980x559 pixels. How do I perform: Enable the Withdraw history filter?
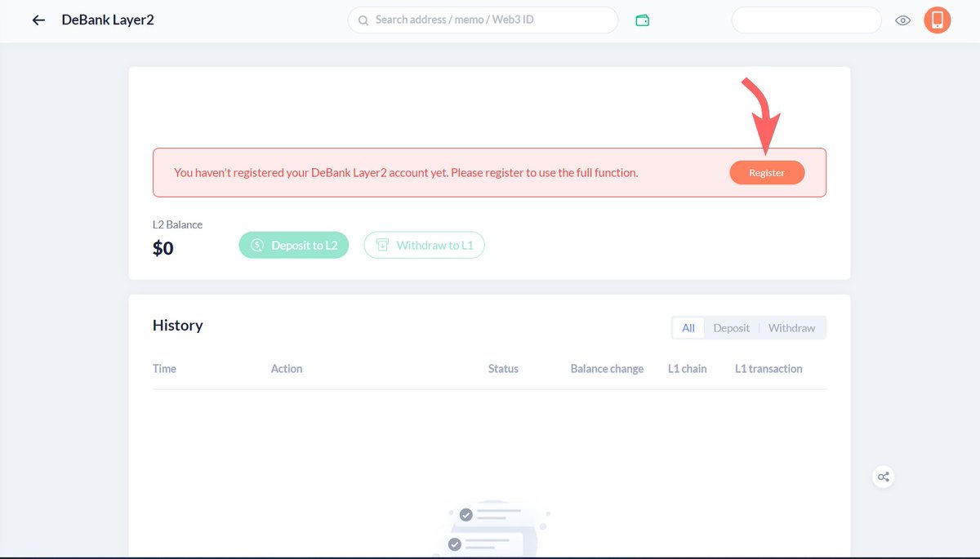(791, 327)
